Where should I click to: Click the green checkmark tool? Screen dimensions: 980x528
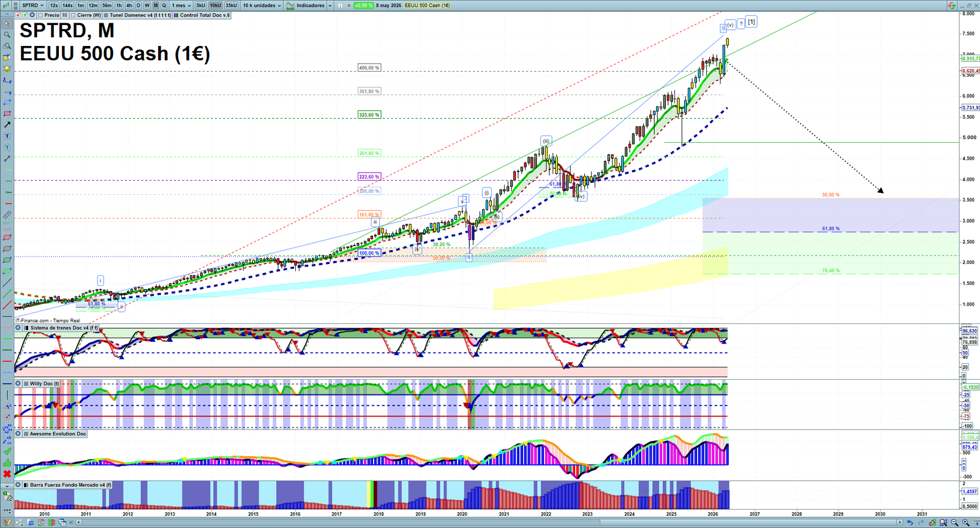tap(7, 451)
